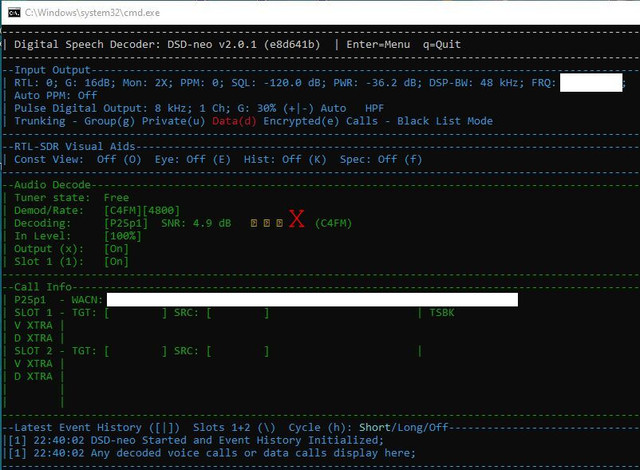Click the C:\Windows\system32\cmd.exe window title
The image size is (640, 470).
pyautogui.click(x=92, y=13)
